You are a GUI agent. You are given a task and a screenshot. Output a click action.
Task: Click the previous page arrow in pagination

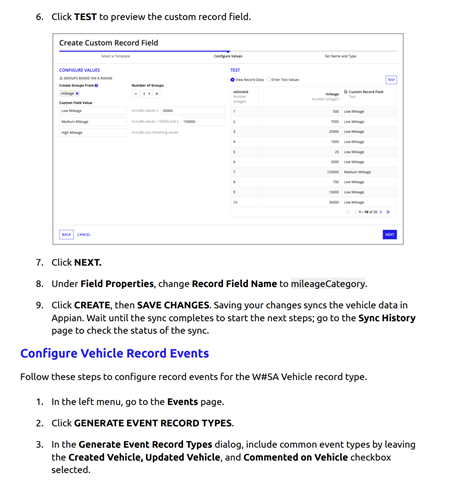(x=355, y=212)
